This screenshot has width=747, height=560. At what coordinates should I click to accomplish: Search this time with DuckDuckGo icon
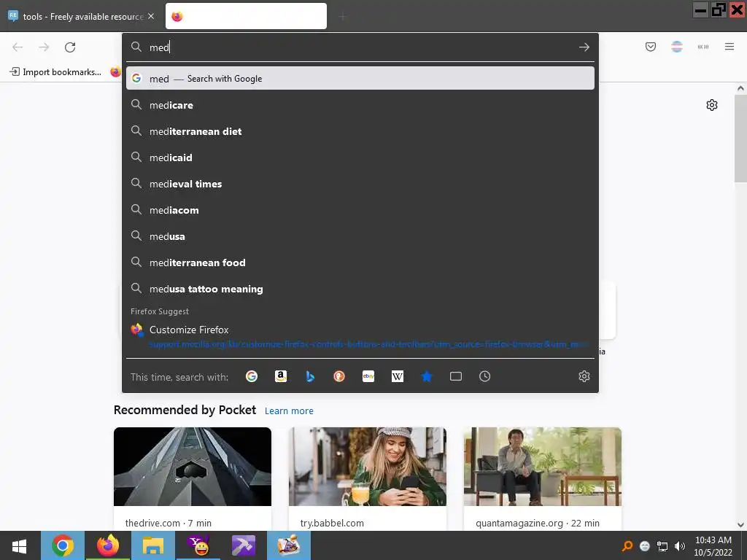tap(339, 377)
